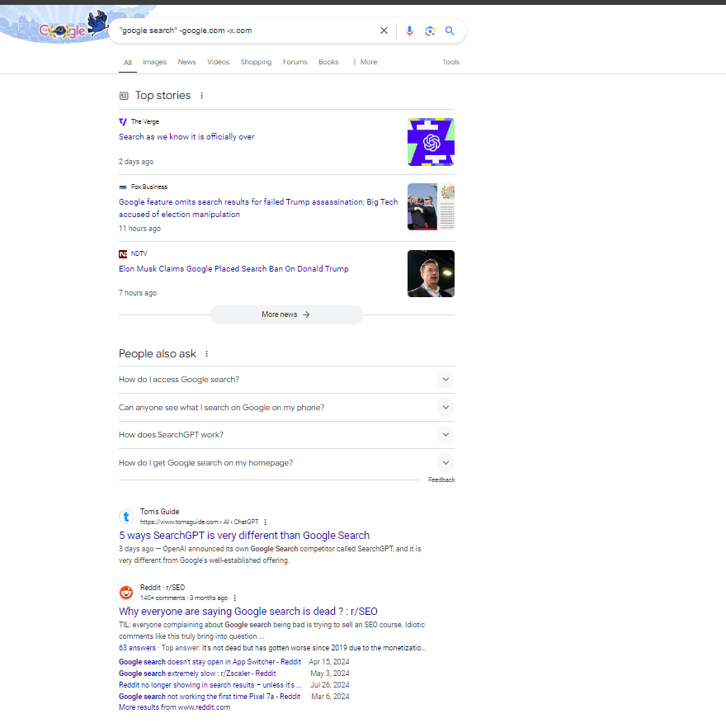The width and height of the screenshot is (726, 728).
Task: Focus the search query input field
Action: point(246,31)
